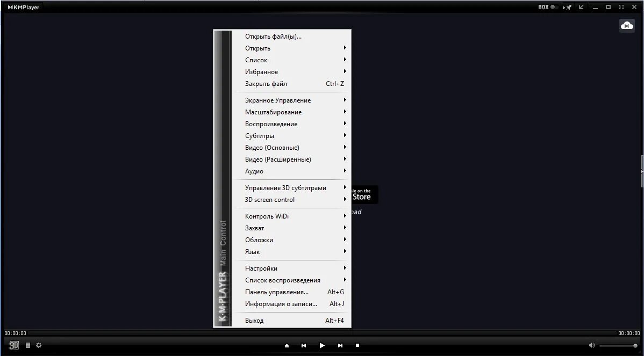This screenshot has width=644, height=356.
Task: Skip to previous track
Action: tap(304, 346)
